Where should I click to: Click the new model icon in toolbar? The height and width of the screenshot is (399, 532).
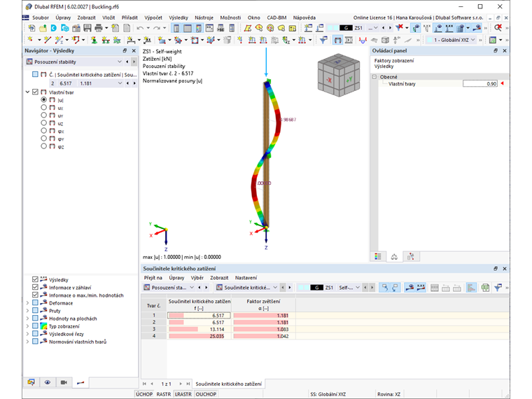[x=31, y=28]
